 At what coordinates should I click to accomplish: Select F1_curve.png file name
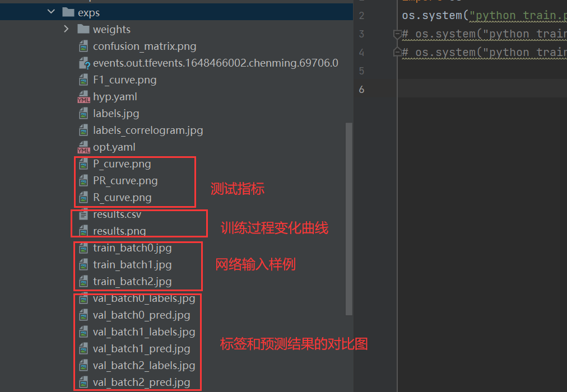pos(125,80)
